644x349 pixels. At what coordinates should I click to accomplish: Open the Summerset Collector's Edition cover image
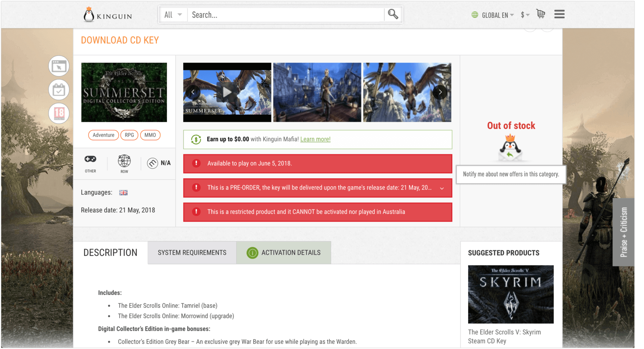click(x=124, y=92)
